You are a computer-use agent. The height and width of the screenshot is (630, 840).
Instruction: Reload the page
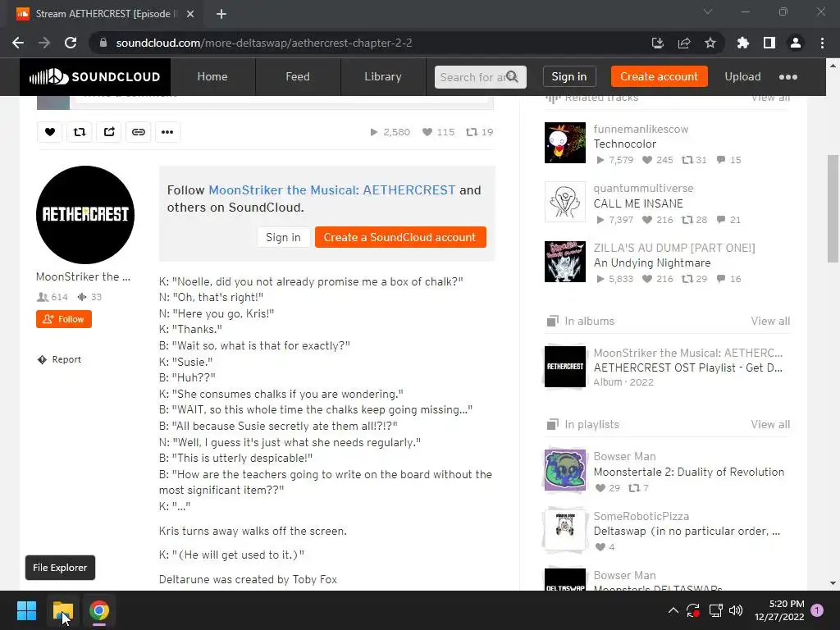pyautogui.click(x=71, y=43)
